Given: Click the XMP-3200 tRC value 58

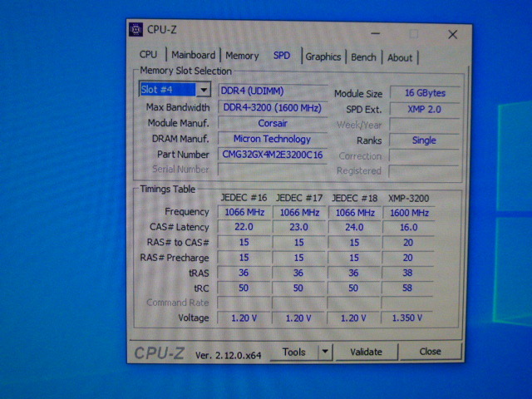Looking at the screenshot, I should point(407,288).
